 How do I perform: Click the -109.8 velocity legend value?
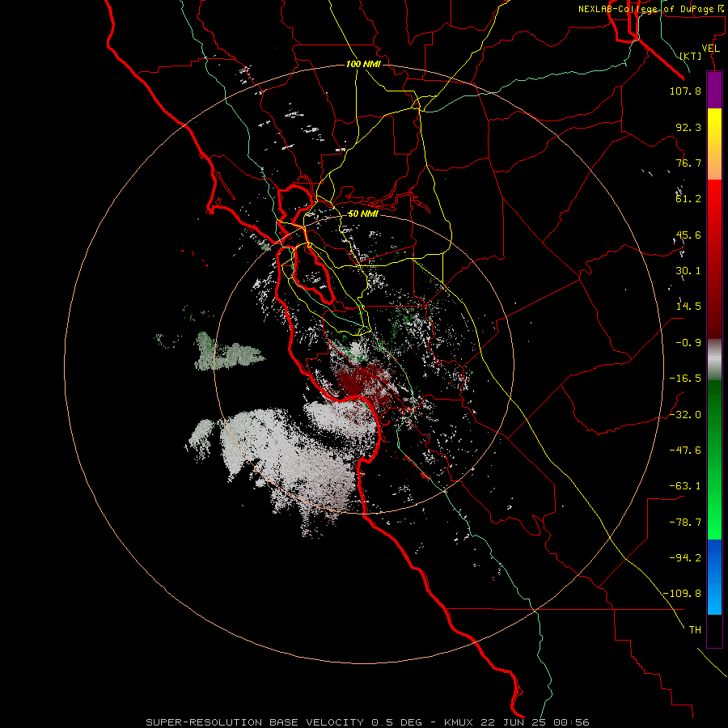[x=682, y=594]
